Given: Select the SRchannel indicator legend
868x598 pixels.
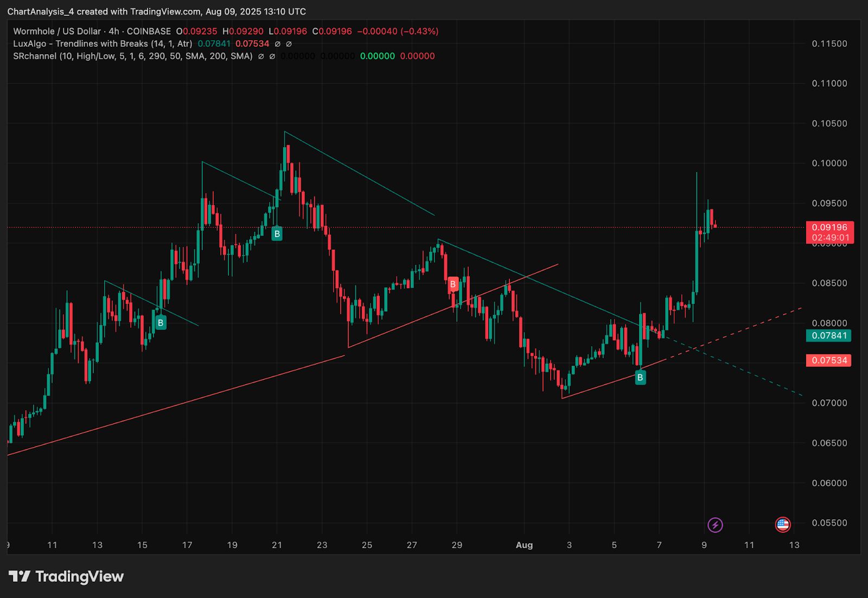Looking at the screenshot, I should 133,56.
